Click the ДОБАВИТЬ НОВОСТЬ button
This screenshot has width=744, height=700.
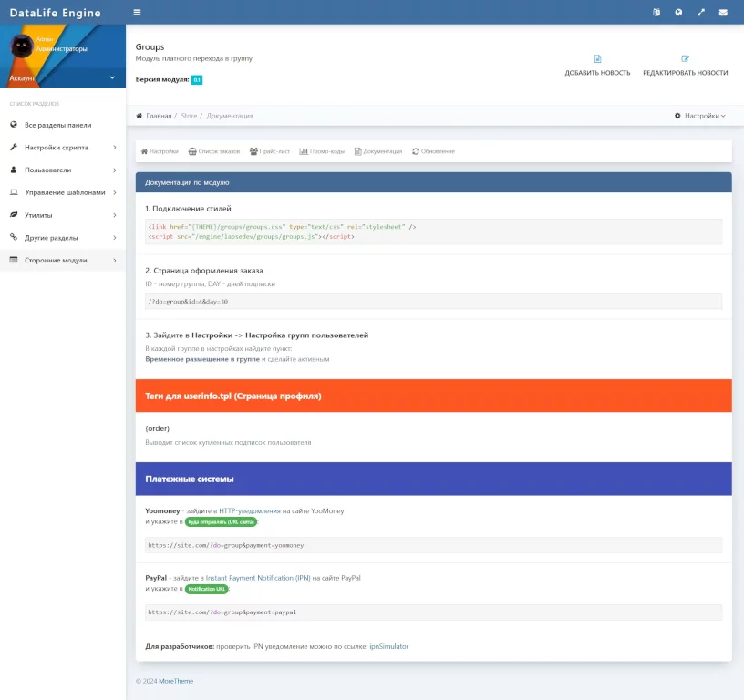[x=597, y=66]
